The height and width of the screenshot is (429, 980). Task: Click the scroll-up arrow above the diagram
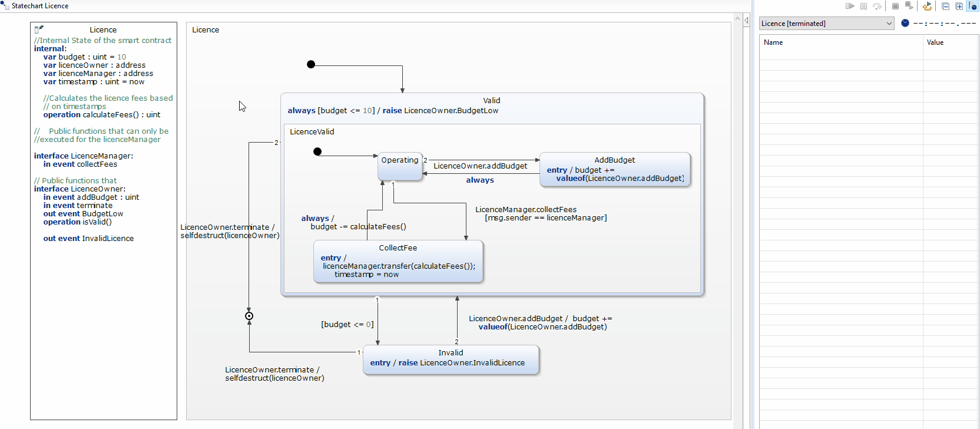click(737, 19)
